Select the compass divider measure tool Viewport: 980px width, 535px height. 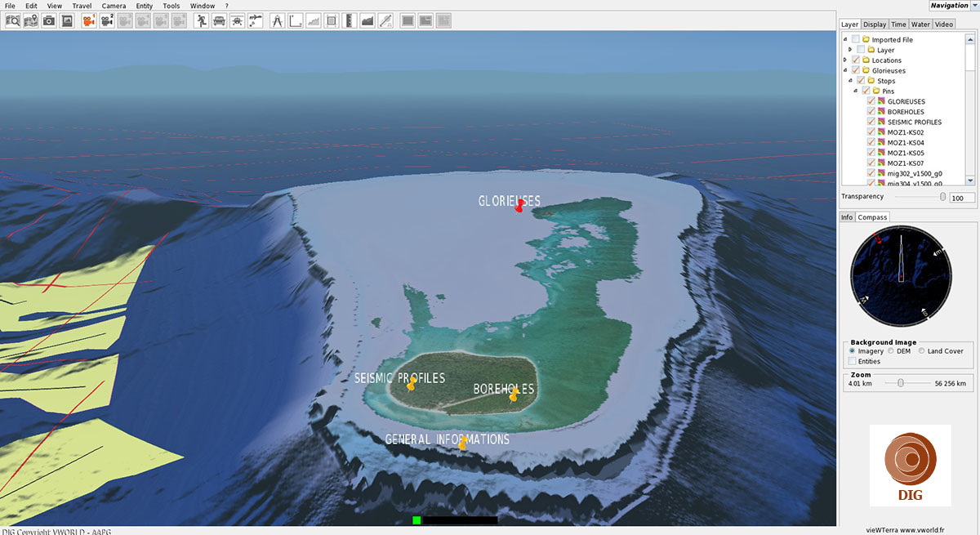point(277,20)
